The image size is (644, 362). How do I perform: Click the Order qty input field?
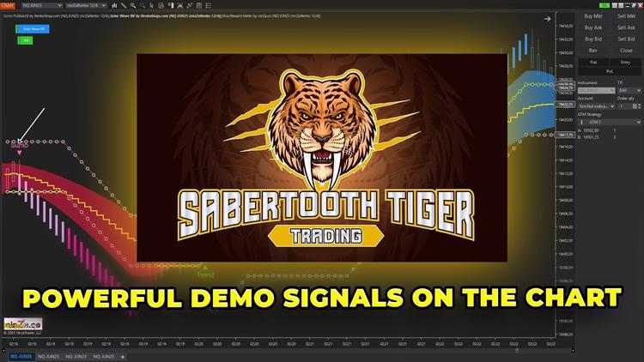click(627, 106)
